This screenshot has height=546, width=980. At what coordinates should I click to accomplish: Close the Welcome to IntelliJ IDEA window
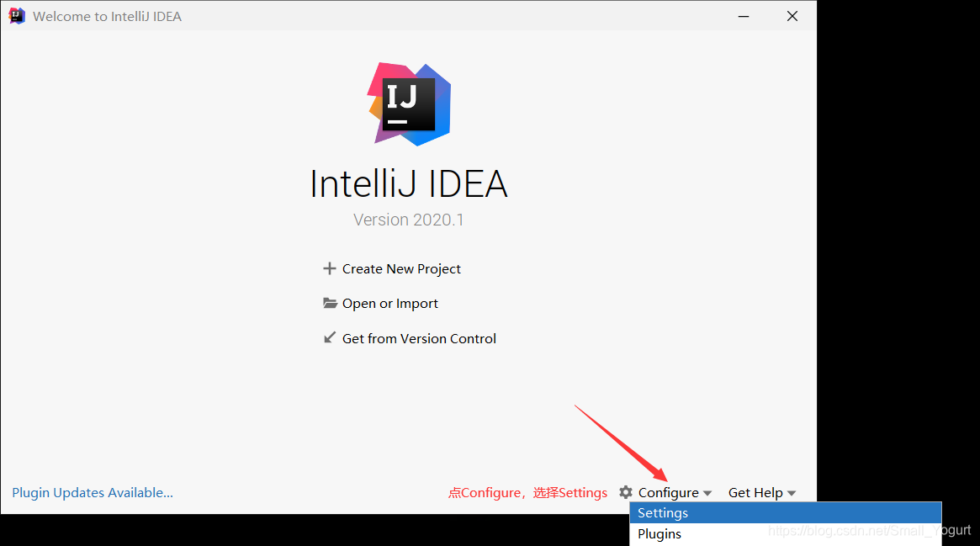(792, 16)
